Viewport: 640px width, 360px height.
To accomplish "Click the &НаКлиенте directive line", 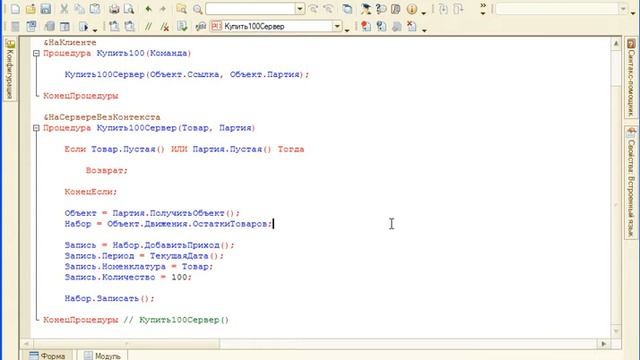I will (70, 42).
